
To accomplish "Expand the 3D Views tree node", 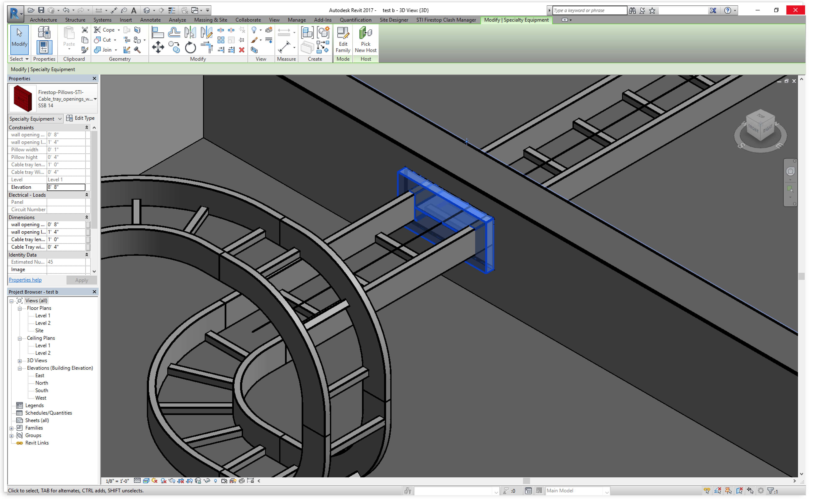I will (x=20, y=361).
